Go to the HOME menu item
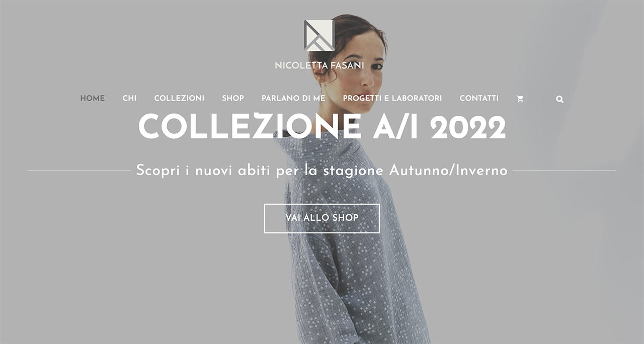644x344 pixels. 93,98
